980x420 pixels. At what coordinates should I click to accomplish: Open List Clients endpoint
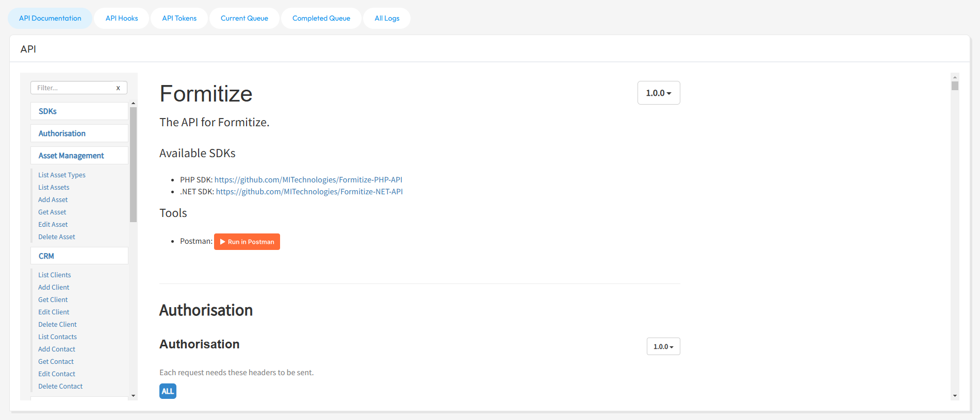pyautogui.click(x=54, y=275)
